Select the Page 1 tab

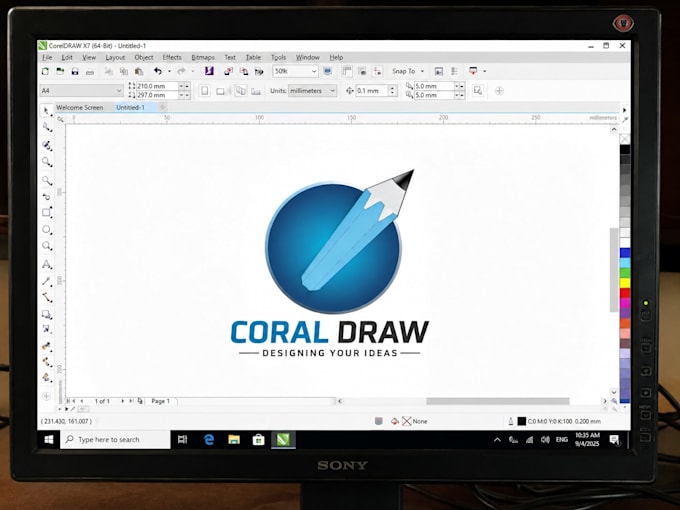160,401
